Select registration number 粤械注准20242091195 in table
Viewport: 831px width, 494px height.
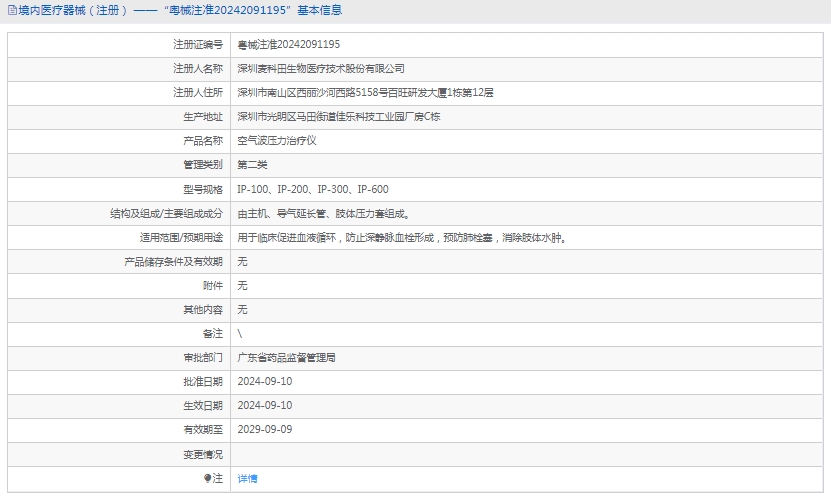(x=289, y=45)
